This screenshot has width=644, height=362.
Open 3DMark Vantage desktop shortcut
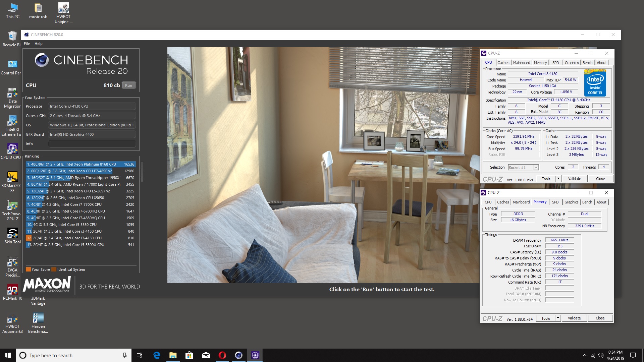point(38,301)
